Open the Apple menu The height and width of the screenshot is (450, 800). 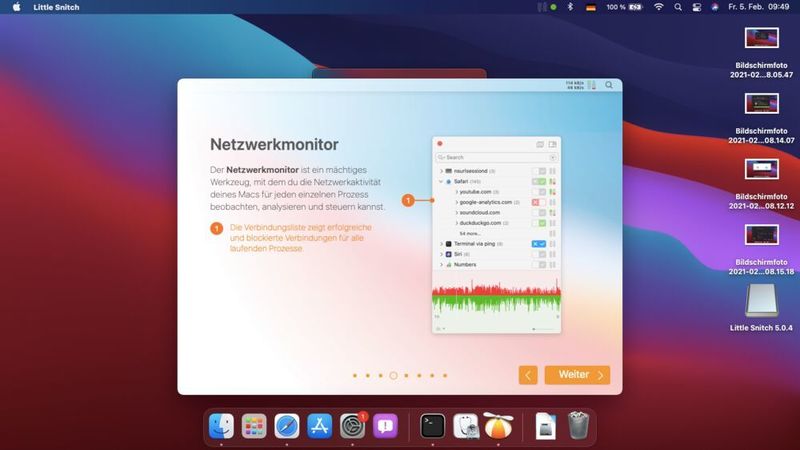click(16, 7)
